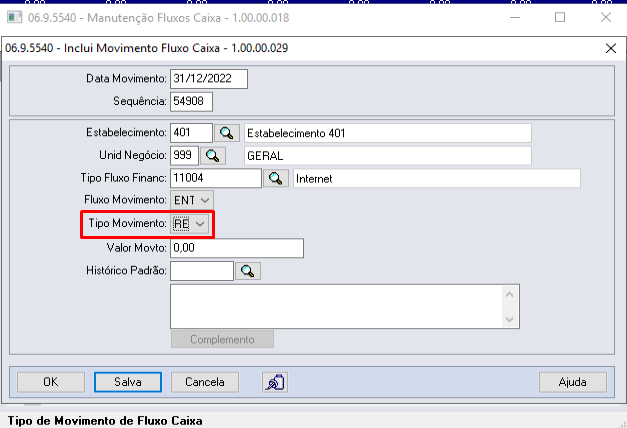The image size is (627, 428).
Task: Click the Histórico Padrão label
Action: coord(126,271)
